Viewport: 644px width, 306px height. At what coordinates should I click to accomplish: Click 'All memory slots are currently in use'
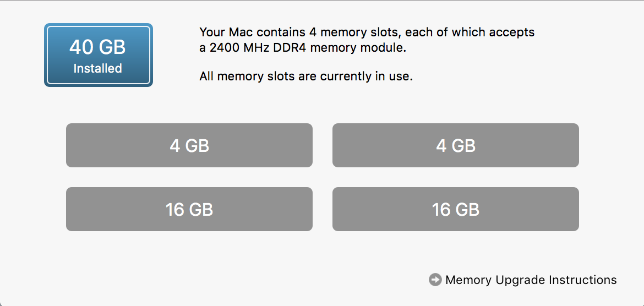pos(306,76)
